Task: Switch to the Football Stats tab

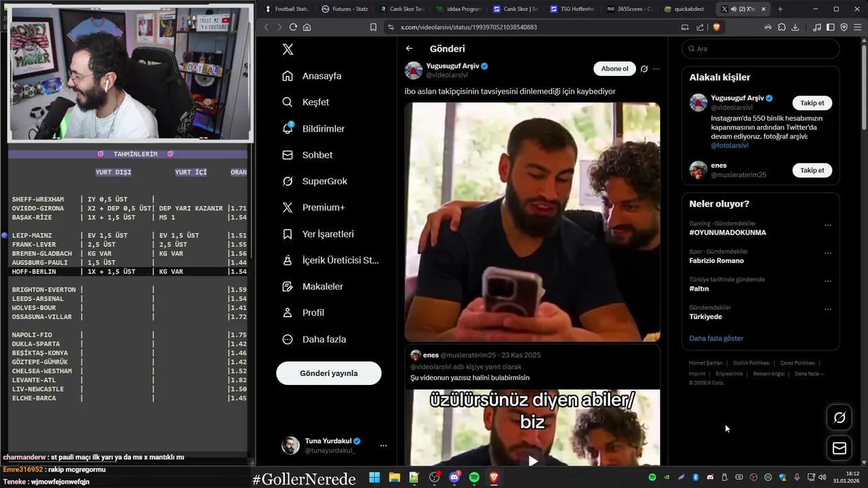Action: tap(285, 9)
